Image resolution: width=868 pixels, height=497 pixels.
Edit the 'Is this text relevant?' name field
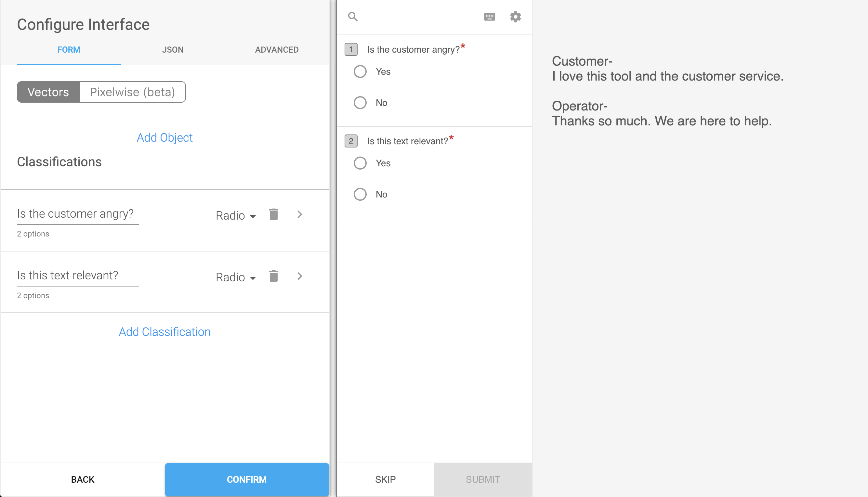click(78, 276)
